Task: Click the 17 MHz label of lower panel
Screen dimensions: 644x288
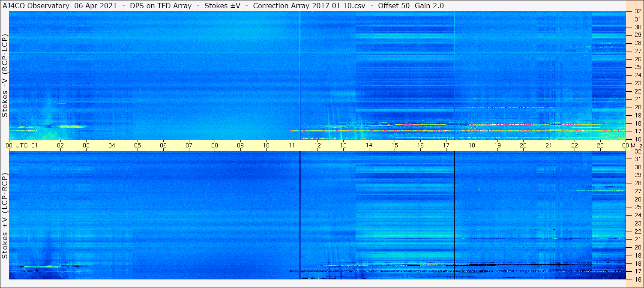Action: tap(637, 271)
